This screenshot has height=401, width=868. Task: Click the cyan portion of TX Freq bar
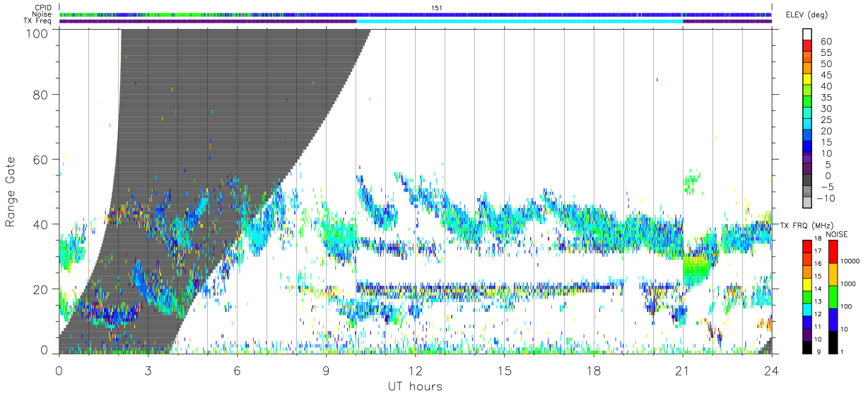pyautogui.click(x=520, y=21)
